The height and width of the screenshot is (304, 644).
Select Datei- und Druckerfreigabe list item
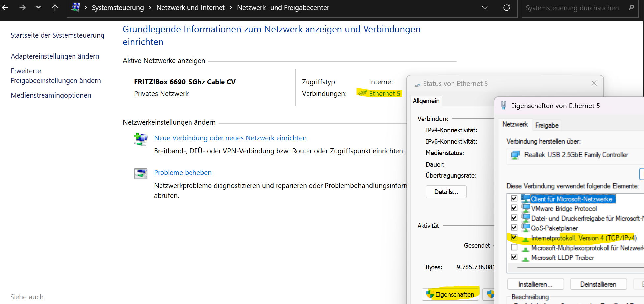[x=587, y=219]
